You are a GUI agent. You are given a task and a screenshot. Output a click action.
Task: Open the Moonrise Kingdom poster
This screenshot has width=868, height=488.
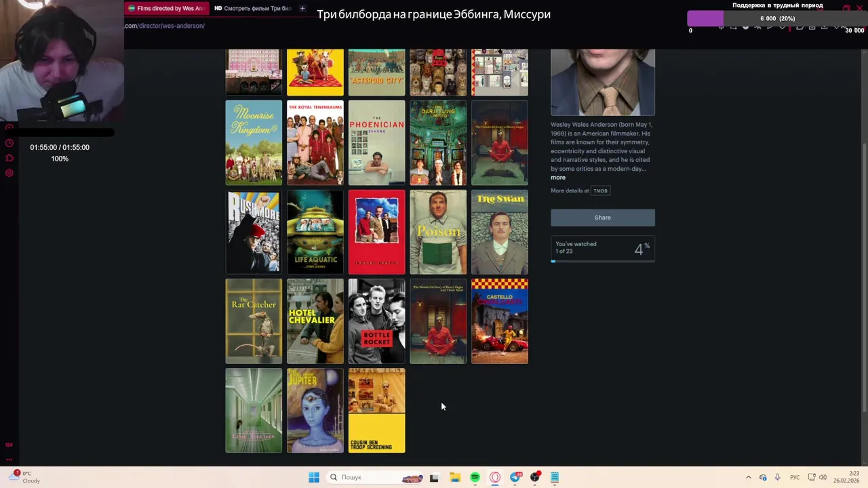(x=254, y=142)
